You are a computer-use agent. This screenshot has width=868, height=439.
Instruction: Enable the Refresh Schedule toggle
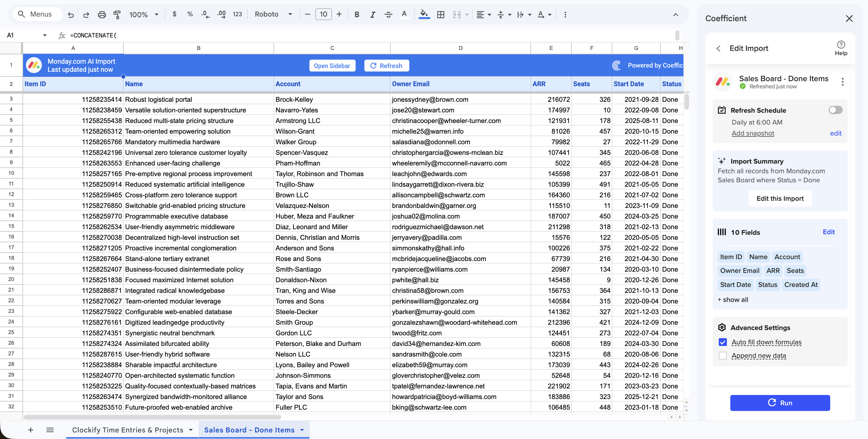pos(835,110)
